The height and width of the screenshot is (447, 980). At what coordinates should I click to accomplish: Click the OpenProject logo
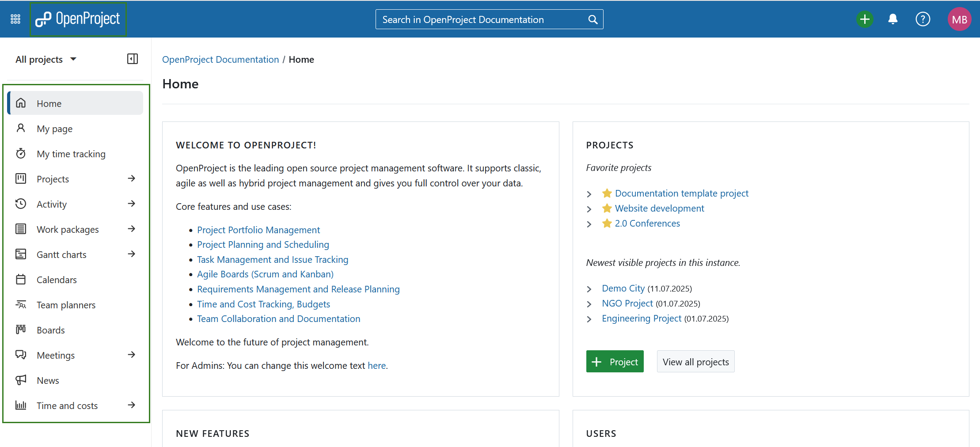coord(78,19)
